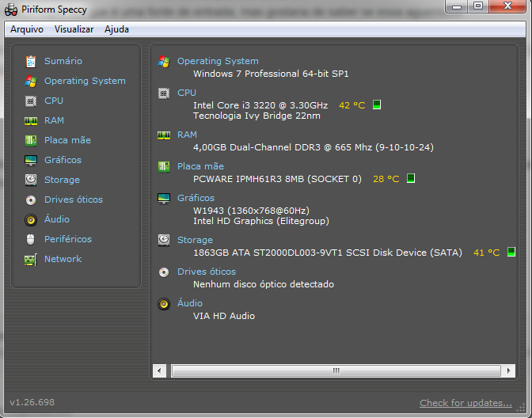Viewport: 532px width, 418px height.
Task: Open the Ajuda menu
Action: click(116, 29)
